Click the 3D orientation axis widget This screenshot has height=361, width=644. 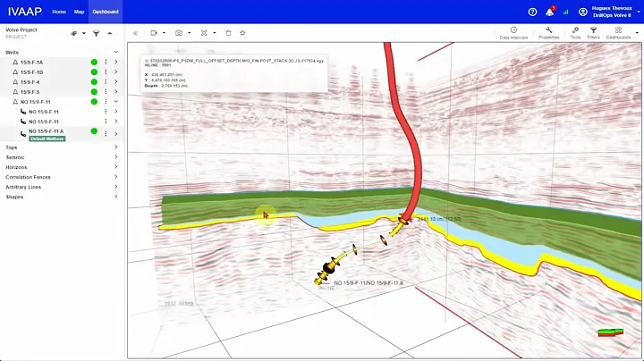coord(611,332)
